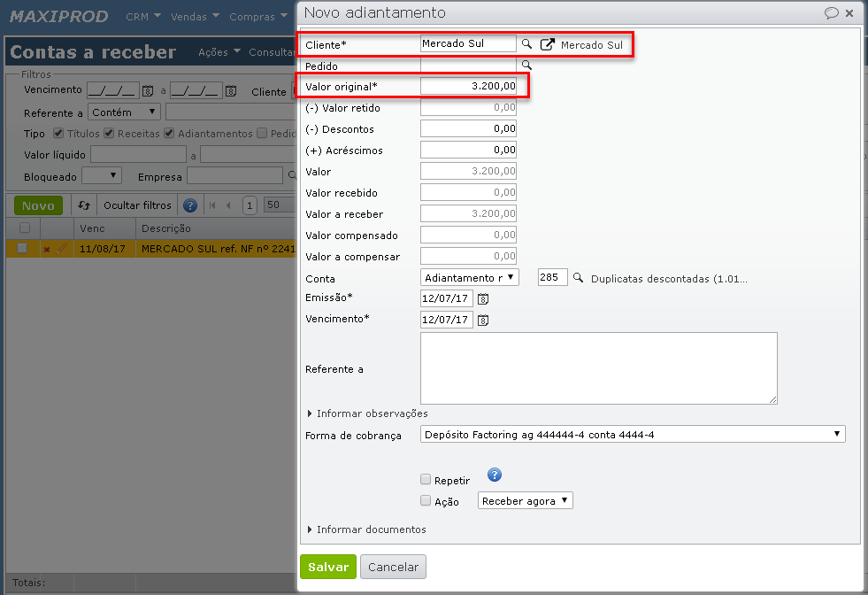Click the MAXIPROD logo
The width and height of the screenshot is (868, 595).
tap(58, 17)
